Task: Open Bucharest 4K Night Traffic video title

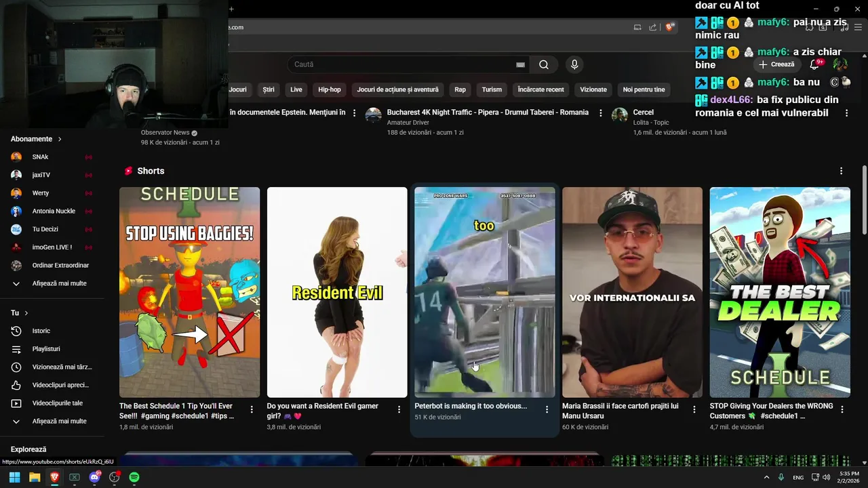Action: [x=488, y=113]
